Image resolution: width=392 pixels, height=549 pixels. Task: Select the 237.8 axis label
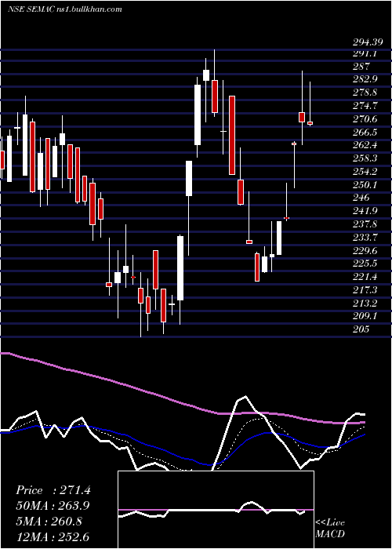click(365, 224)
